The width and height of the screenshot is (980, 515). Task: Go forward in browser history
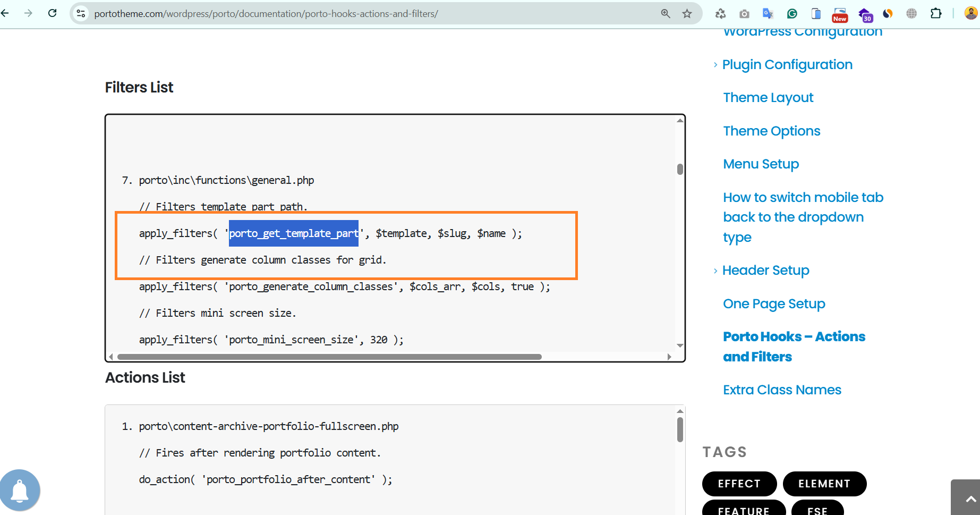[29, 13]
